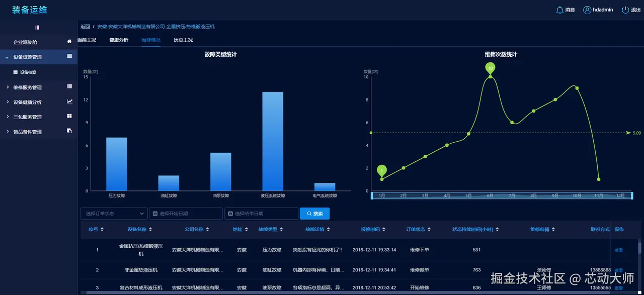Click the company breadcrumb 安徽大洋机械制造有限公司 link
644x295 pixels.
156,27
